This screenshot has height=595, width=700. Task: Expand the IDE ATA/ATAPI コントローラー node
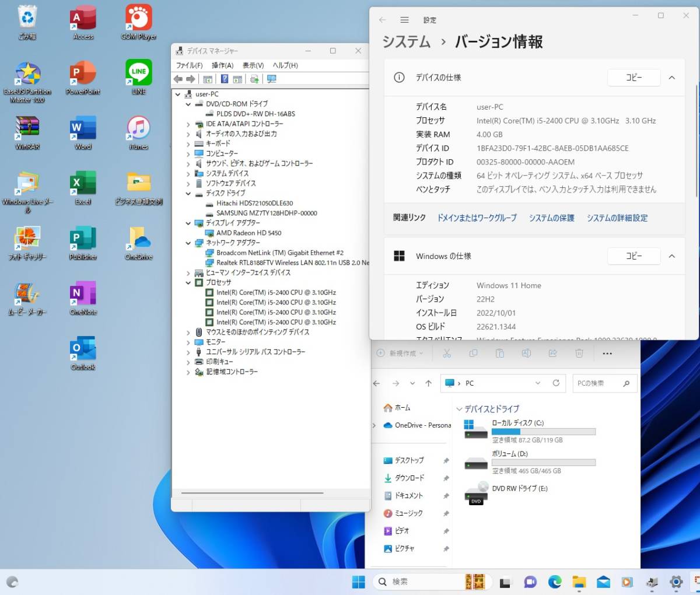pyautogui.click(x=188, y=124)
